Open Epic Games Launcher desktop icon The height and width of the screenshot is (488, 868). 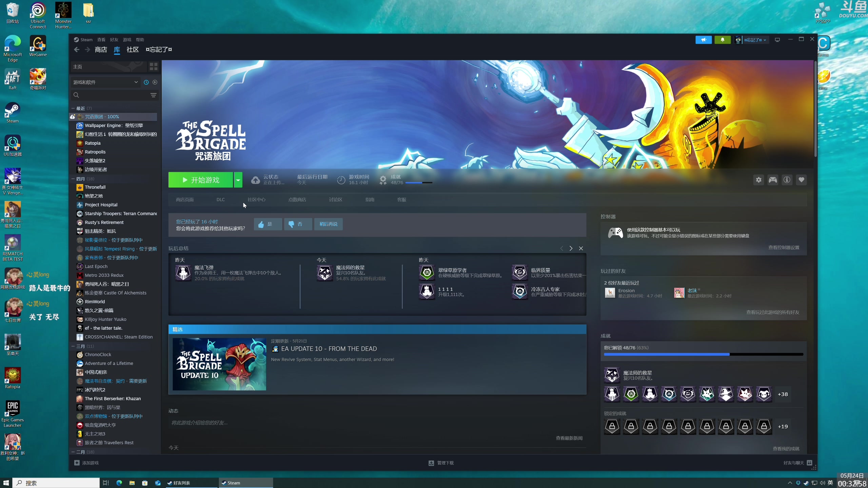(13, 414)
